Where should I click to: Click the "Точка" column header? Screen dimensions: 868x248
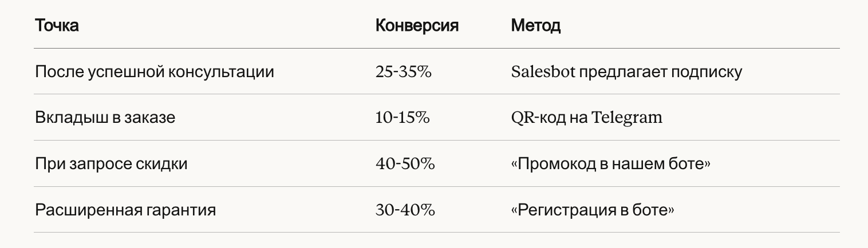coord(57,26)
